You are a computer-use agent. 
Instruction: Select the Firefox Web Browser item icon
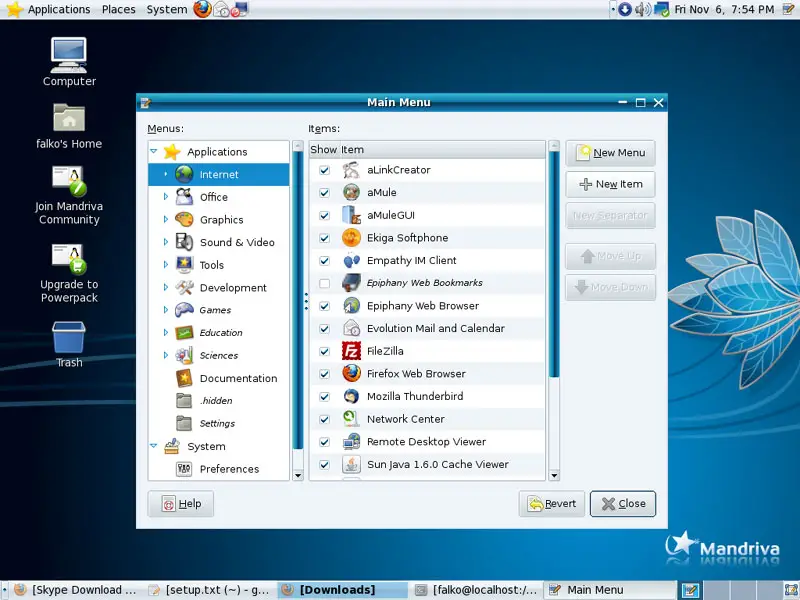click(x=351, y=374)
